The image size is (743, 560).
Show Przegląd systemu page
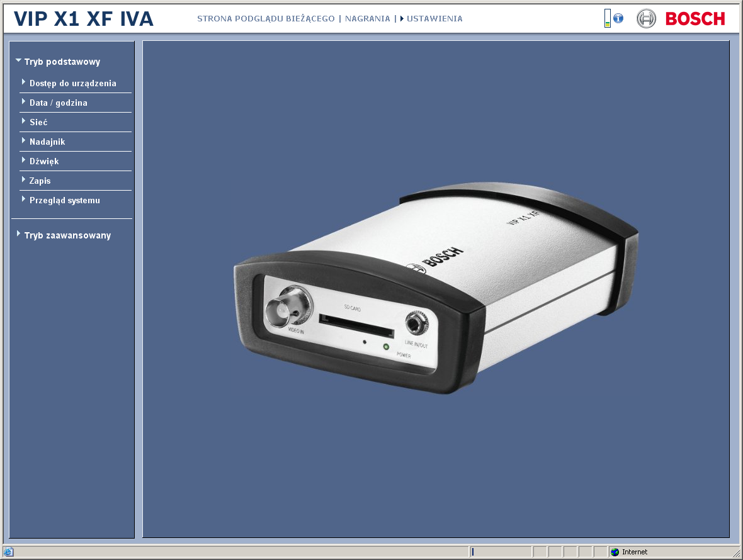(65, 200)
